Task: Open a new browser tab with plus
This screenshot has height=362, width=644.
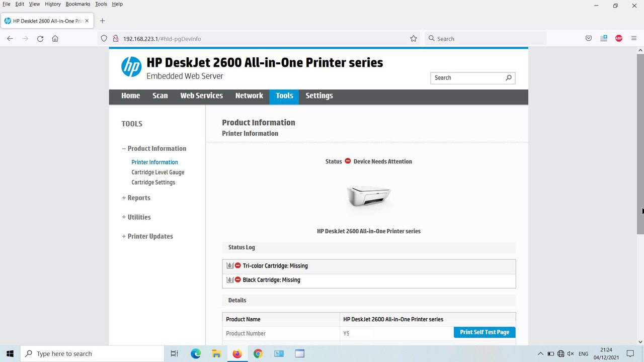Action: [103, 21]
